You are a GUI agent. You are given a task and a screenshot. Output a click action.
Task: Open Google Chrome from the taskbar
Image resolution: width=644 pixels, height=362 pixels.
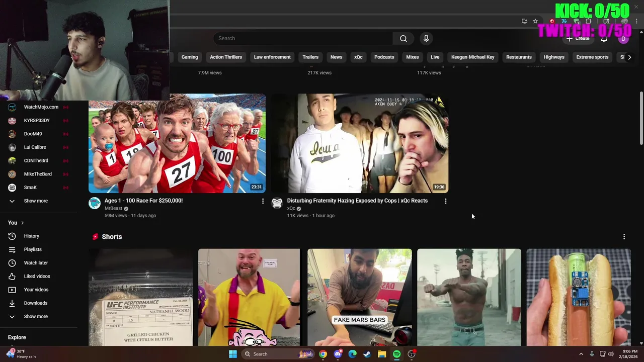(x=323, y=354)
